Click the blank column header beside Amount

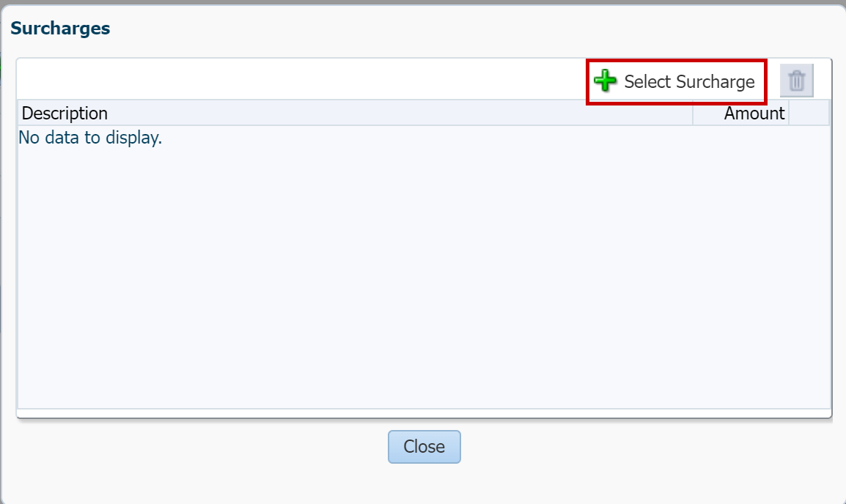[809, 114]
